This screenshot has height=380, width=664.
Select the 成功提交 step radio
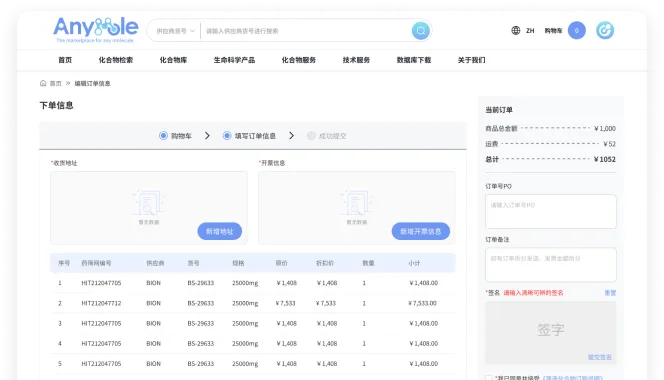[x=311, y=136]
